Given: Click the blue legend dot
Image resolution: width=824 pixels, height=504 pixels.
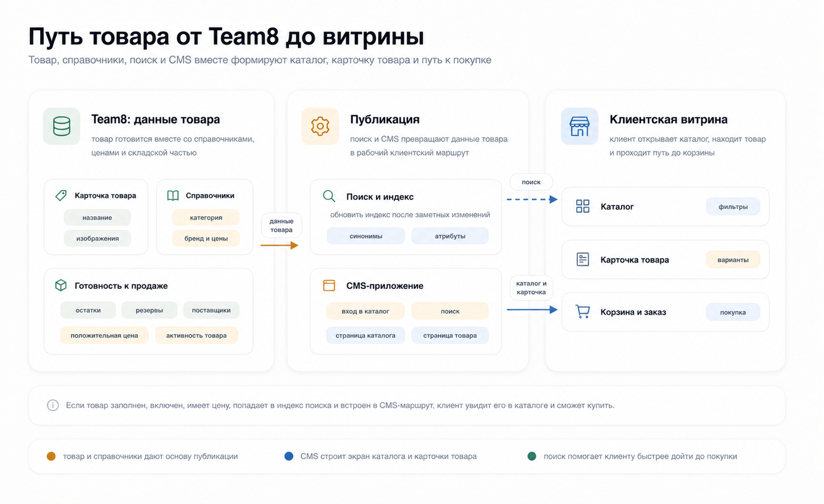Looking at the screenshot, I should coord(289,457).
